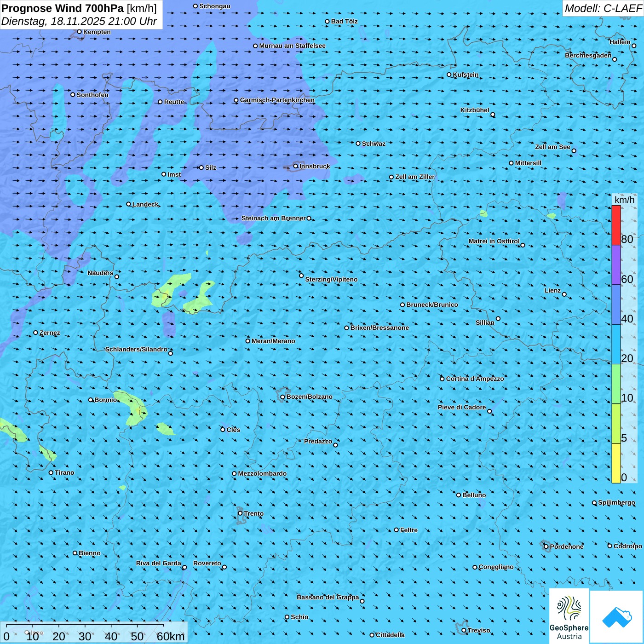Screen dimensions: 644x644
Task: Click the 'Bassano del Grappa' label
Action: tap(328, 597)
